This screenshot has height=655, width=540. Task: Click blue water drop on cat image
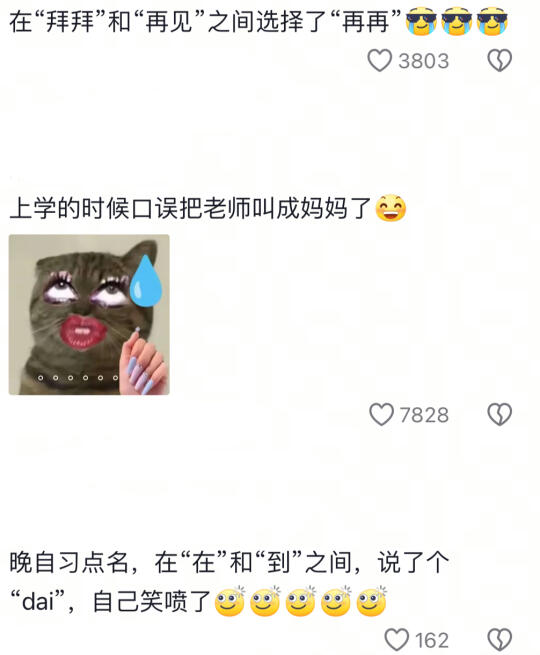tap(146, 281)
